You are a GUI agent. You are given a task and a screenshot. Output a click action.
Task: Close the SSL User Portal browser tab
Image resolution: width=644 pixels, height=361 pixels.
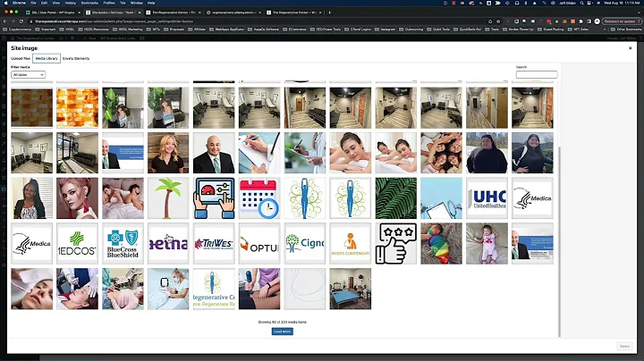(x=80, y=13)
